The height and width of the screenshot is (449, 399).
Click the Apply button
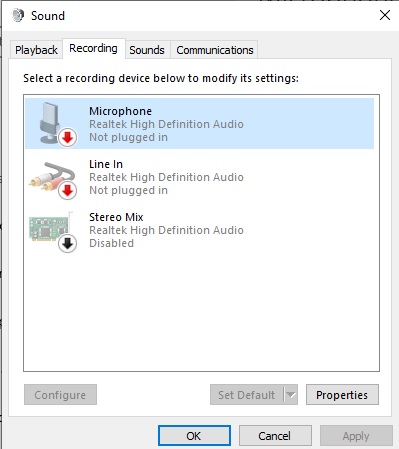pos(356,436)
